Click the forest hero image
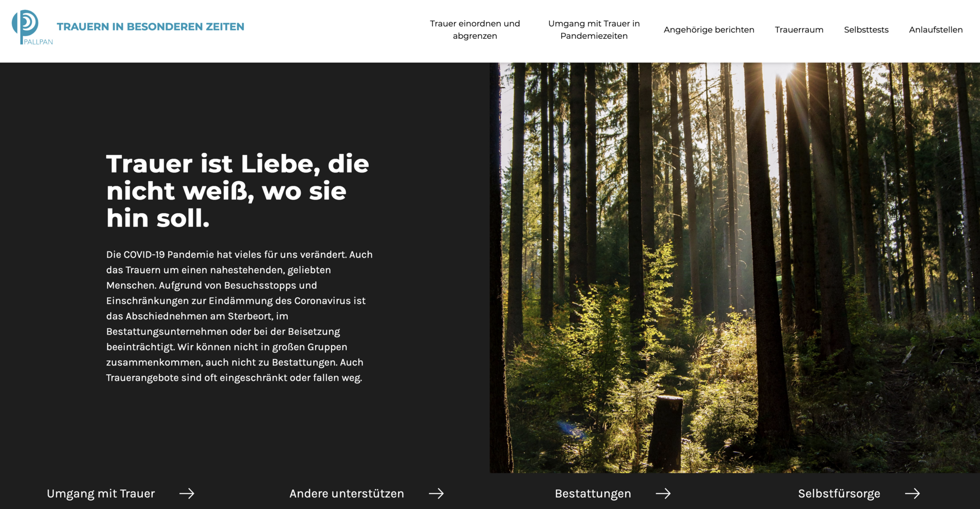Screen dimensions: 980x509 (734, 267)
